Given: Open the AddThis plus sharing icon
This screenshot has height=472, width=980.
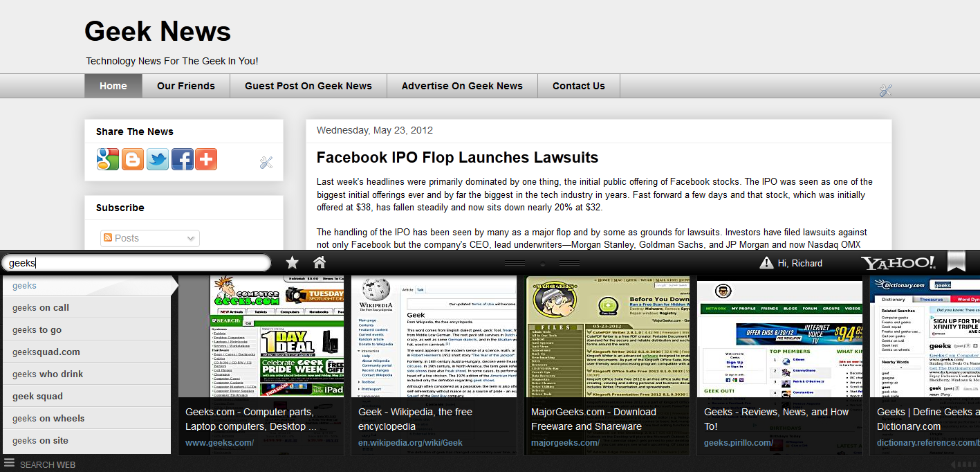Looking at the screenshot, I should click(206, 159).
